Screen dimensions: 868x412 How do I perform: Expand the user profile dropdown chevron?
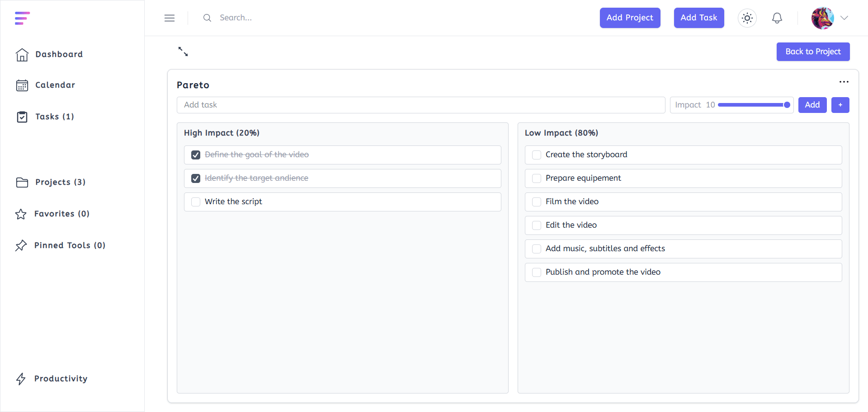click(844, 18)
